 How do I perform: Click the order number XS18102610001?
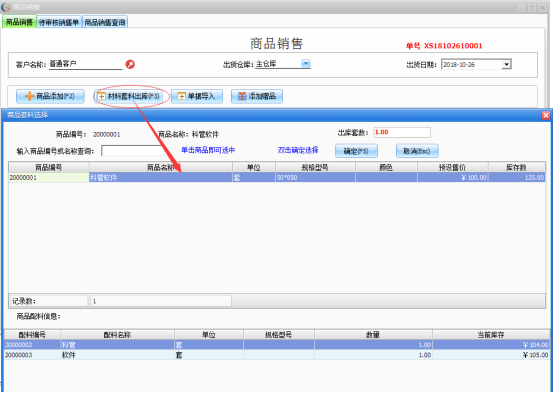453,46
